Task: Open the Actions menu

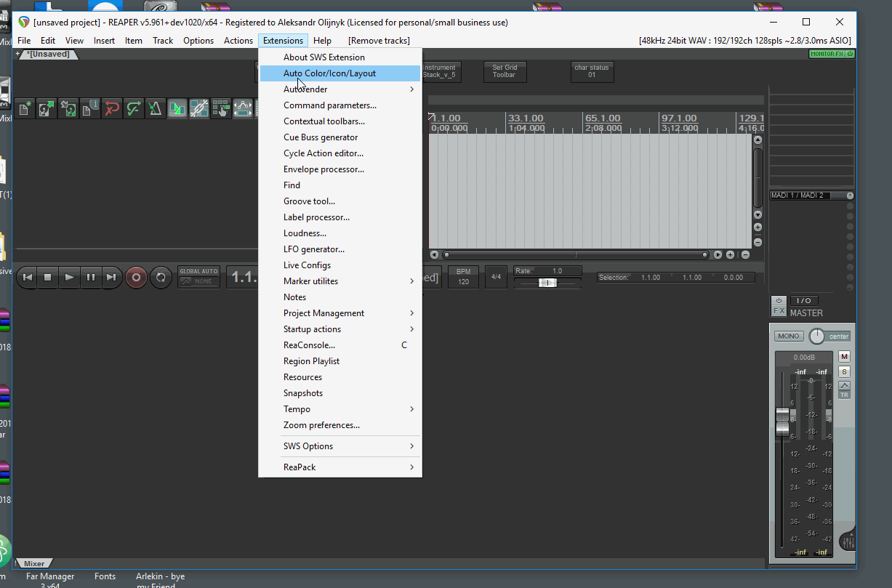Action: [x=238, y=41]
